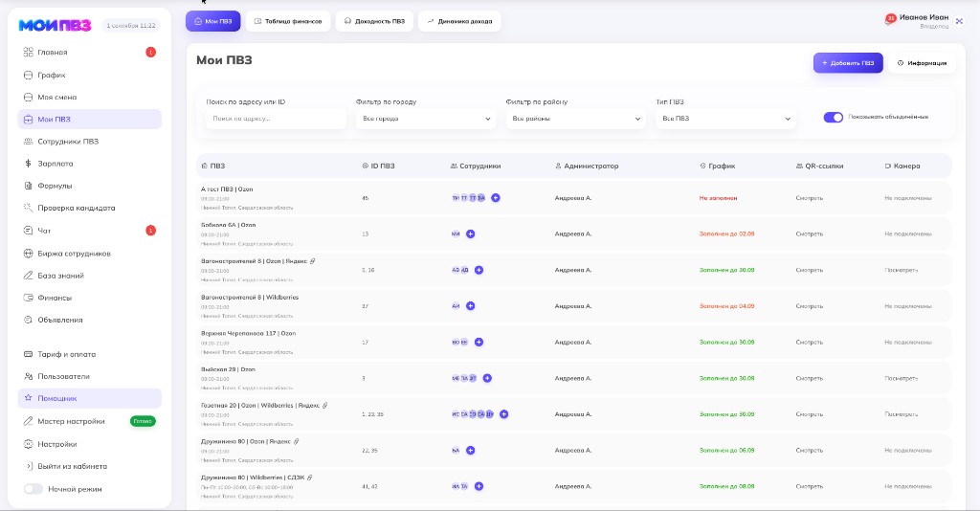Click link icon beside Газетная 20
980x511 pixels.
pyautogui.click(x=325, y=406)
